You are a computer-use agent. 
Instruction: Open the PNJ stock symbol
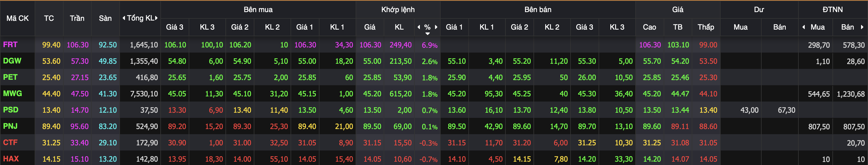(10, 126)
